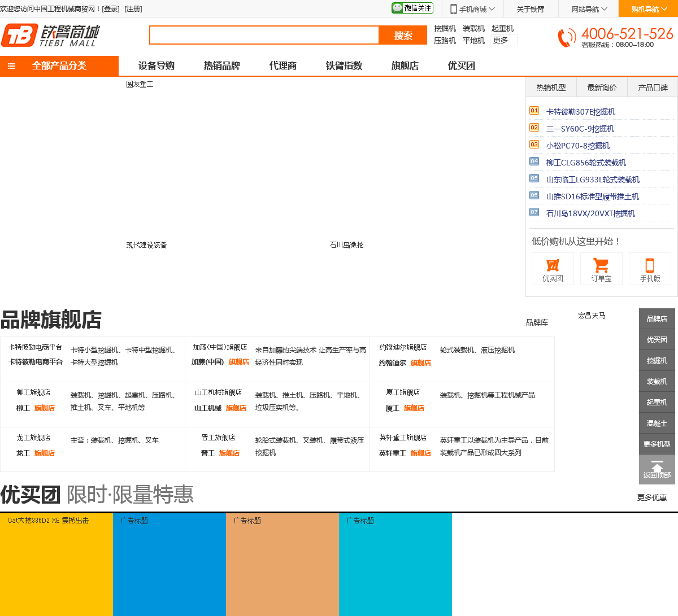The image size is (678, 616).
Task: Open the 设备导购 menu item
Action: click(x=157, y=66)
